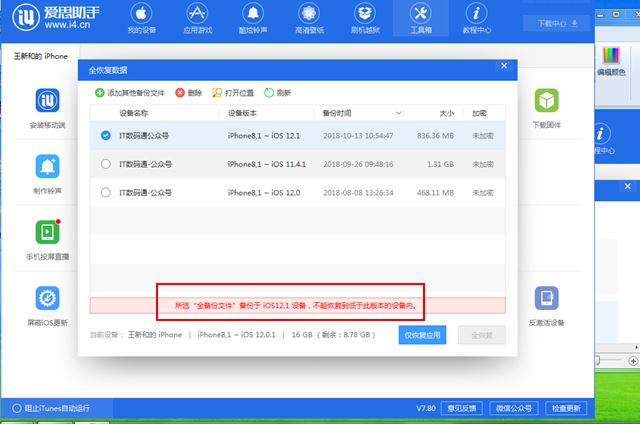The height and width of the screenshot is (424, 640).
Task: Click the greyed 全恢复 full restore button
Action: click(482, 335)
